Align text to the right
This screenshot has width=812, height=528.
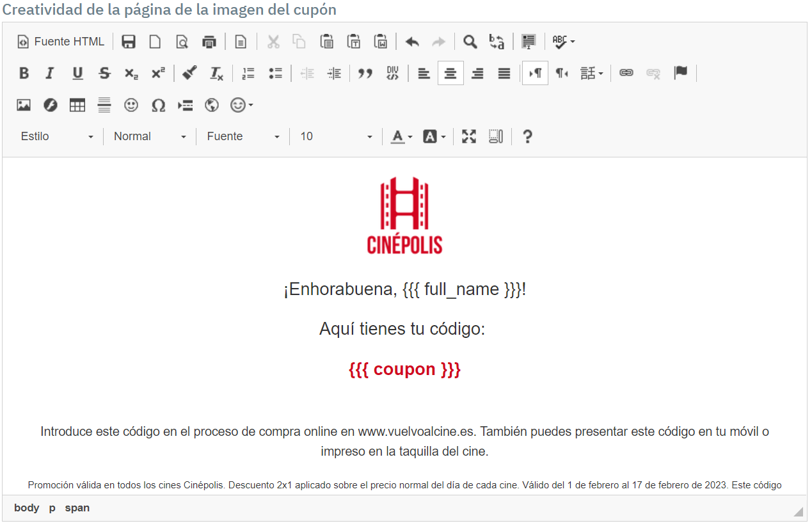point(477,73)
